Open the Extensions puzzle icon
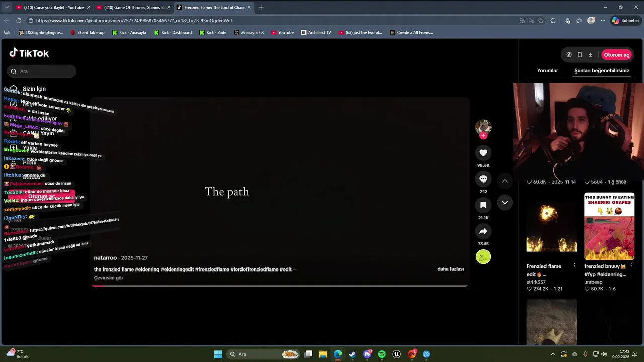 pos(553,21)
